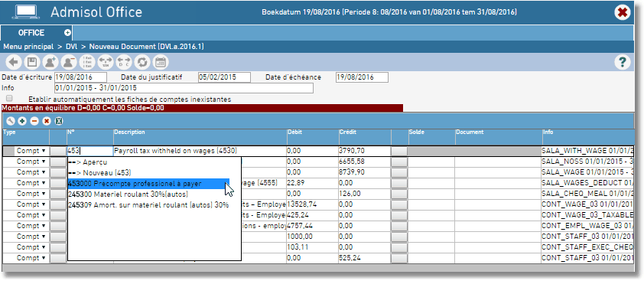This screenshot has height=281, width=644.
Task: Export the grid with the Excel icon
Action: click(59, 122)
